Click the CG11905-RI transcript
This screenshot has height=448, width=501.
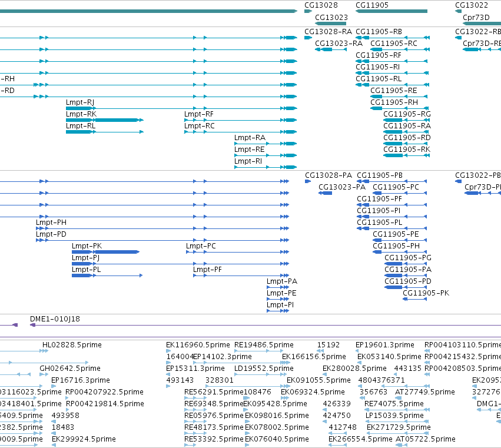pos(392,73)
